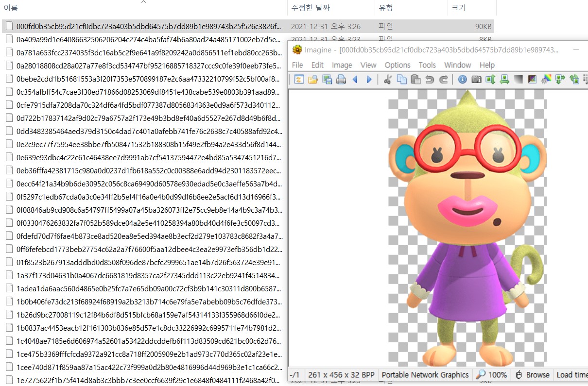Screen dimensions: 588x386
Task: Select the file starting with 0a781a653fcc
Action: 148,52
